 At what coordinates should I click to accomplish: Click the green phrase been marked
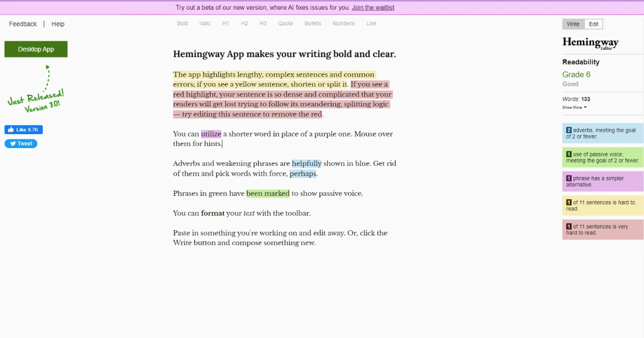point(268,194)
